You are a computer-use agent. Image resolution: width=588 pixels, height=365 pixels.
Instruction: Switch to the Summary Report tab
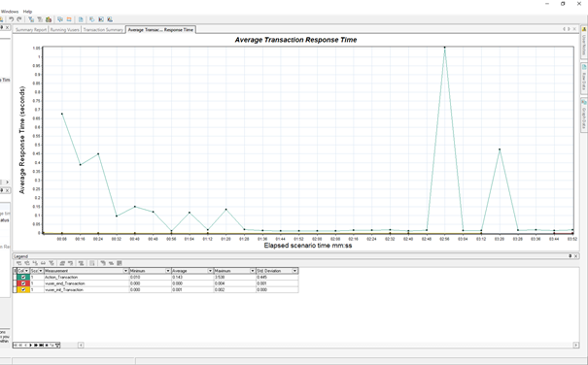coord(31,29)
